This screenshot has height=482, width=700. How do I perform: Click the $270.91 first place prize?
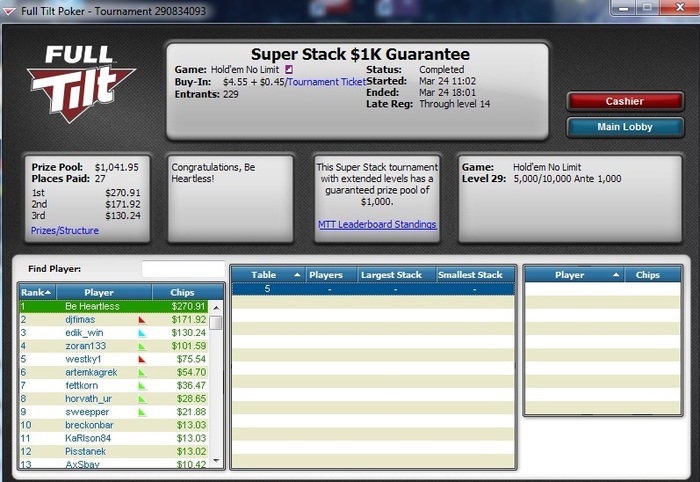[x=123, y=193]
